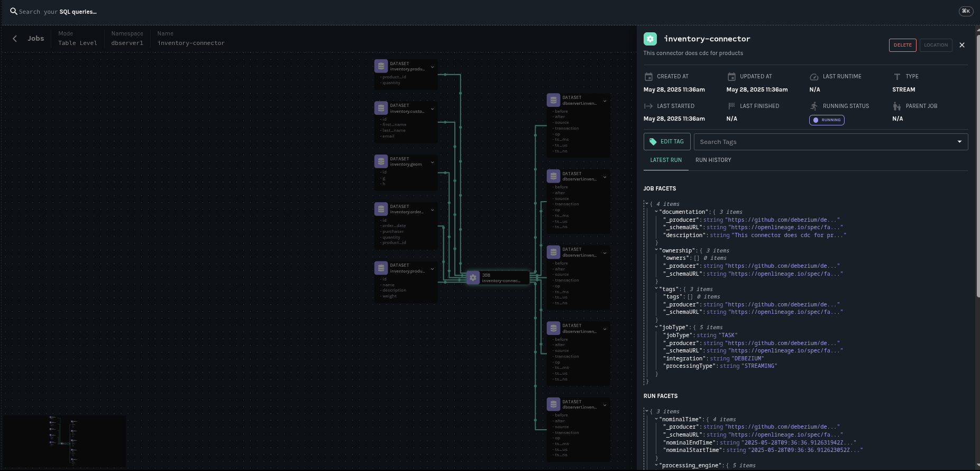Close the inventory-connector details panel
The image size is (980, 471).
tap(961, 45)
